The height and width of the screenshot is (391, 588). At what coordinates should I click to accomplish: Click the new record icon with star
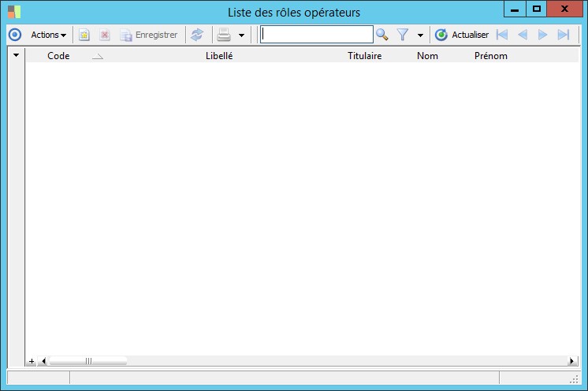[x=84, y=35]
